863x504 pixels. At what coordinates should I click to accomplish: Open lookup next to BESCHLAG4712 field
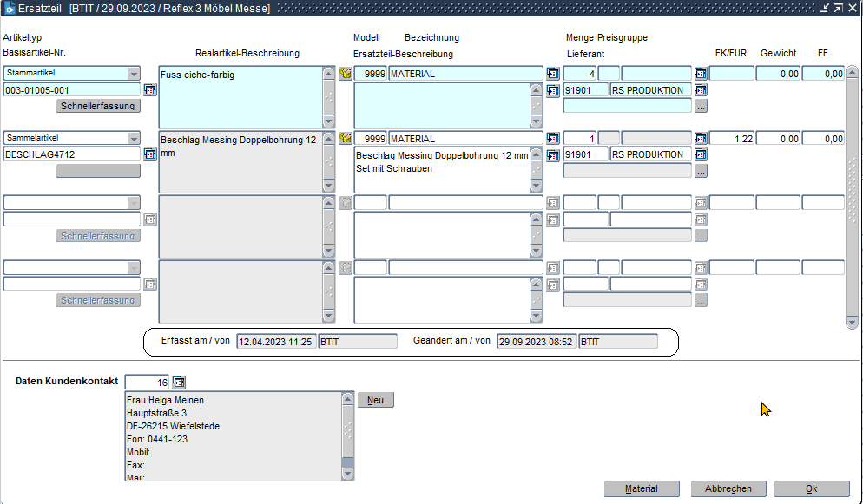(x=150, y=155)
